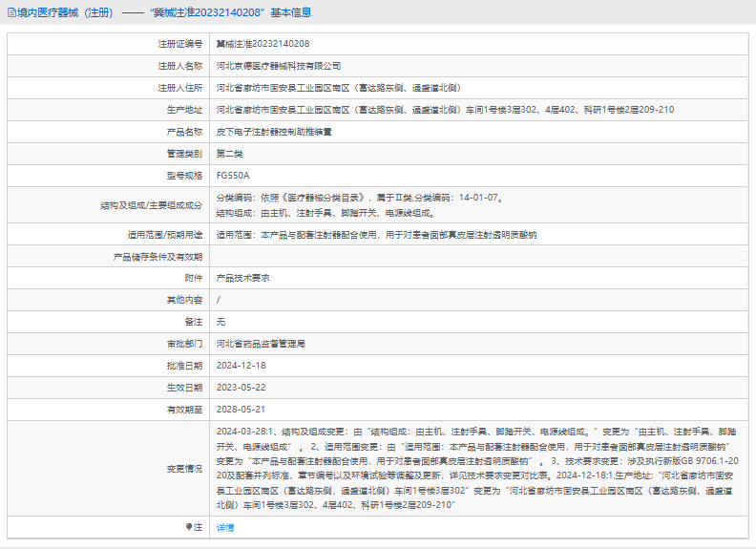Click the document icon before 境内医疗器械 heading

[11, 12]
